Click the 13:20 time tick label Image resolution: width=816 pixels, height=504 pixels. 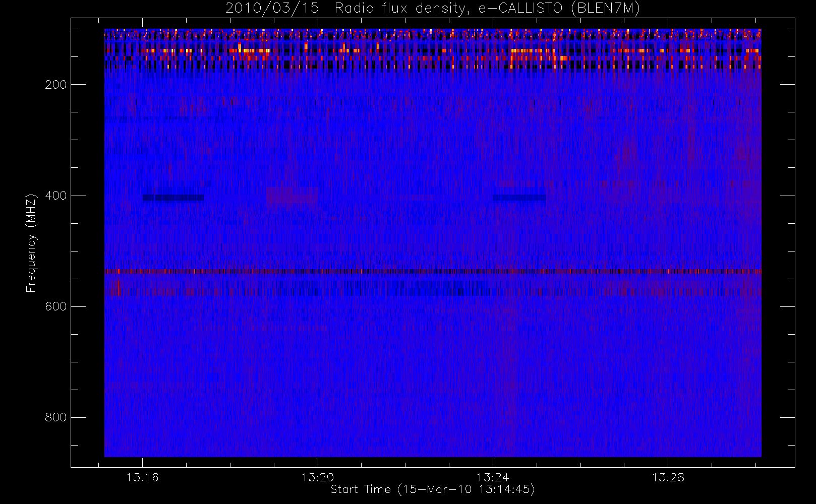(318, 477)
